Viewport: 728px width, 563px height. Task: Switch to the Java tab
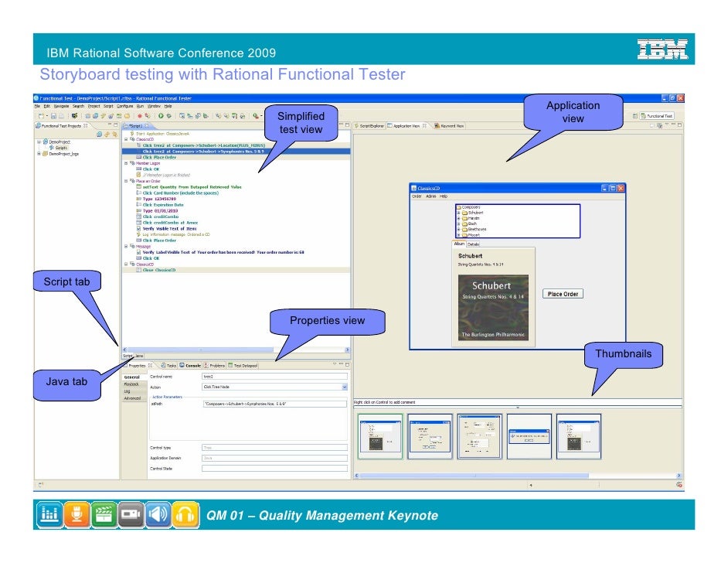(x=139, y=356)
